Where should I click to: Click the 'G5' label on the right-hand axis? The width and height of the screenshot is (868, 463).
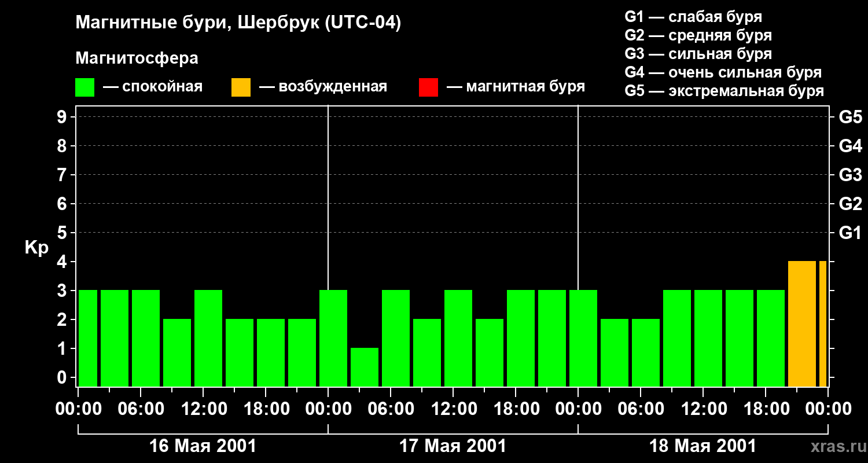click(851, 117)
